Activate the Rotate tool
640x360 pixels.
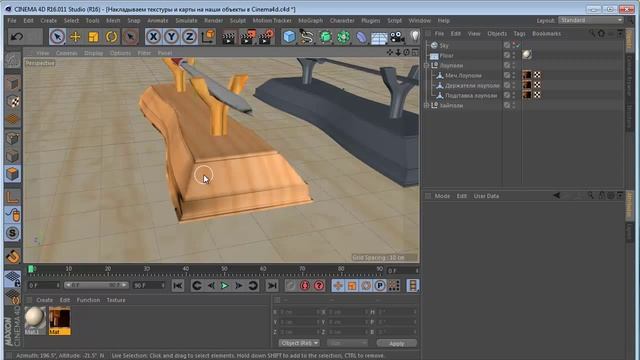pos(111,37)
